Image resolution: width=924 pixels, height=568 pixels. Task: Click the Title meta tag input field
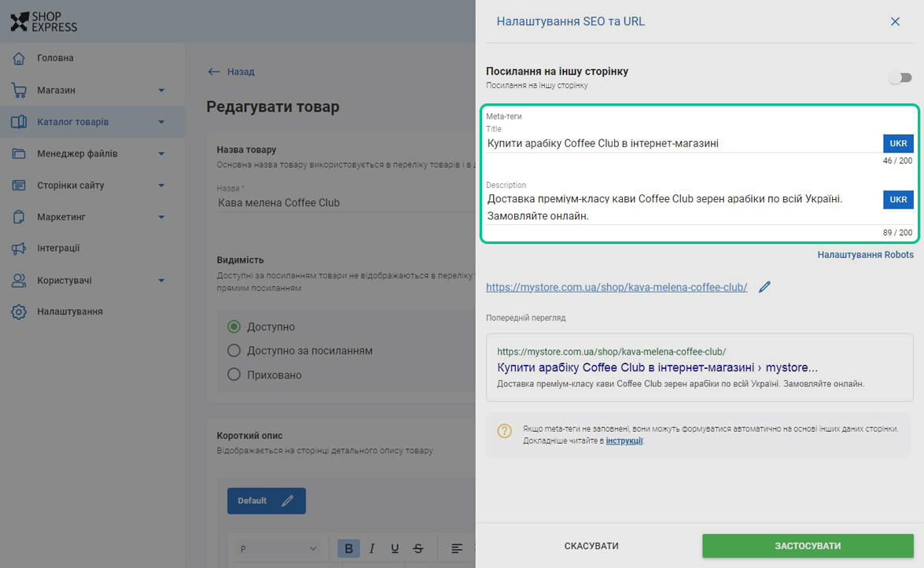click(x=683, y=143)
